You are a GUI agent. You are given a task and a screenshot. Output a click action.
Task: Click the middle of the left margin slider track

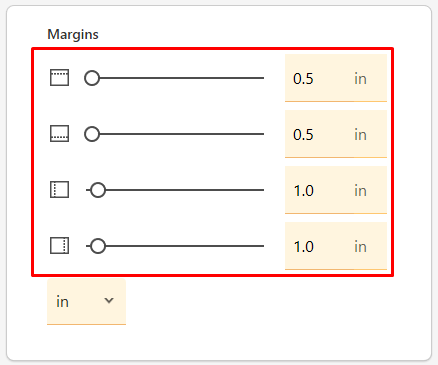(x=175, y=190)
